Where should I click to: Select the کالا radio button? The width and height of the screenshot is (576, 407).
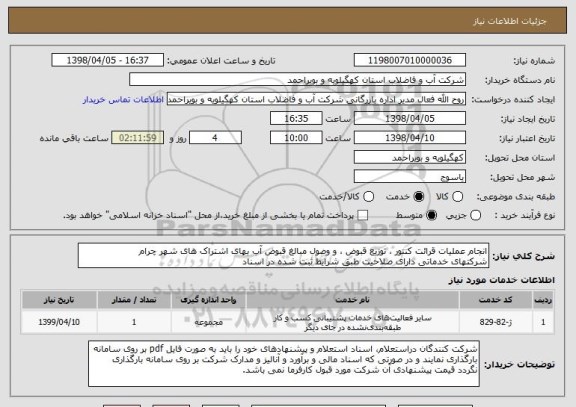pyautogui.click(x=457, y=197)
